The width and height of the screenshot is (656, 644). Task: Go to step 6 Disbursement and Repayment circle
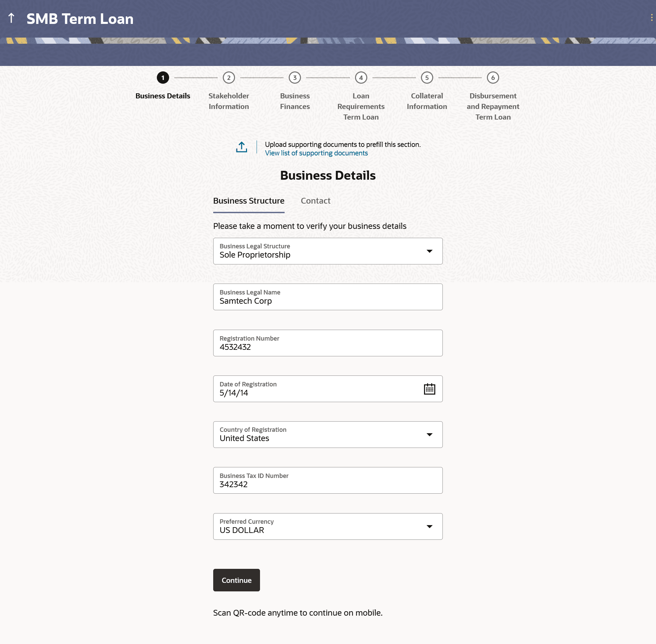click(493, 78)
